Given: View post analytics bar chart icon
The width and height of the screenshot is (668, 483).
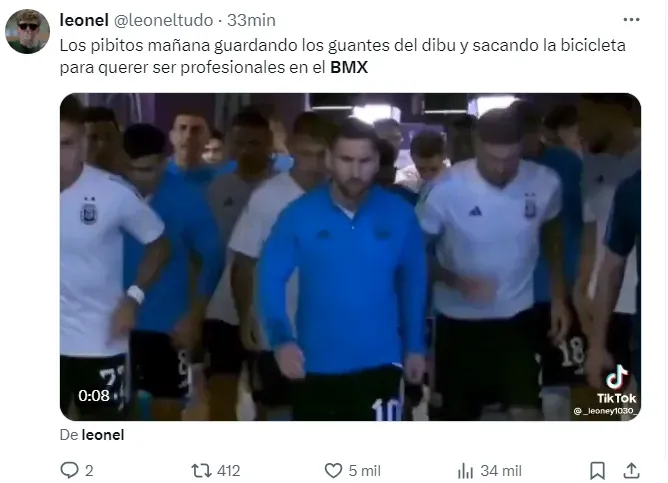Looking at the screenshot, I should pyautogui.click(x=465, y=471).
